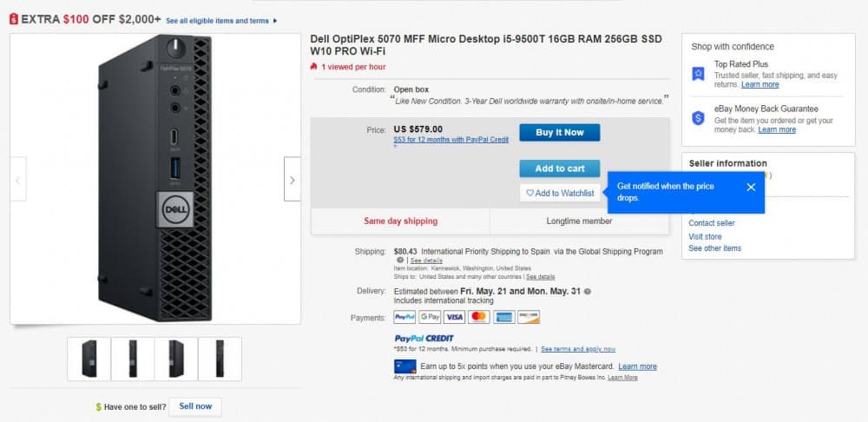Click the previous image arrow on gallery
This screenshot has height=422, width=868.
17,179
